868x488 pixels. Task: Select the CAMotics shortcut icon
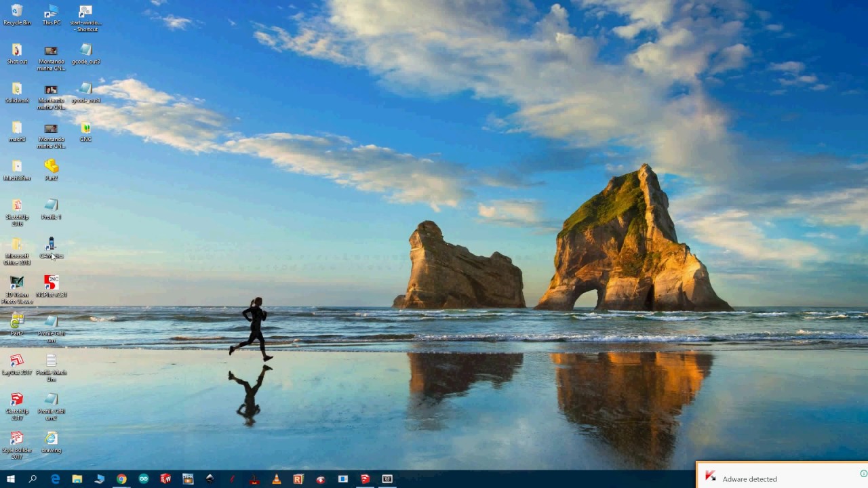pos(52,248)
